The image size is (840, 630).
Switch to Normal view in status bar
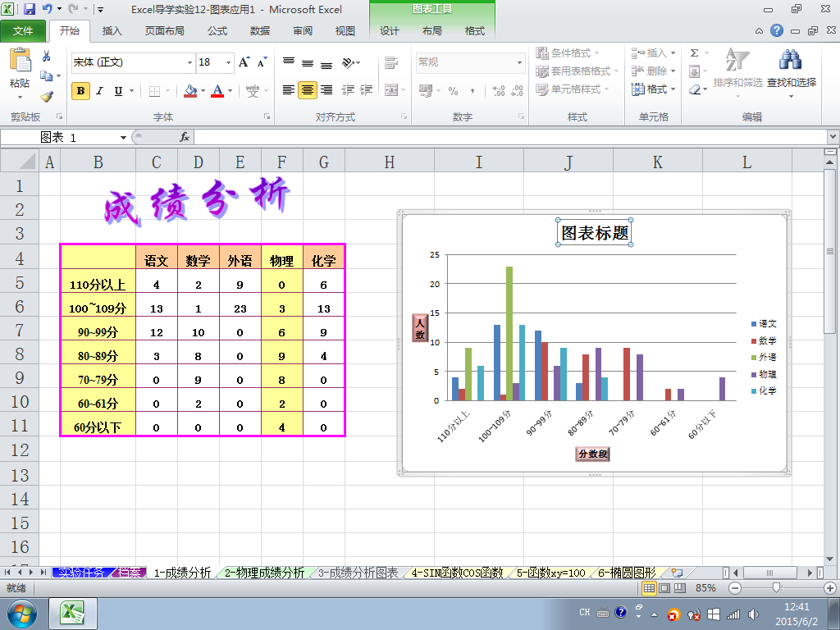pos(650,588)
